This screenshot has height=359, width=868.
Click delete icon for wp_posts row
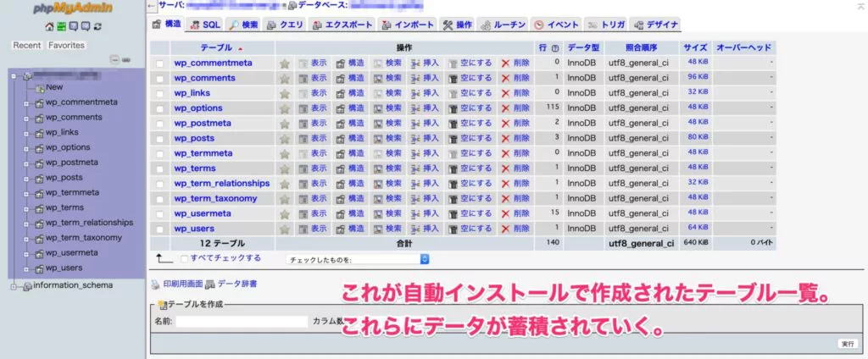point(505,139)
